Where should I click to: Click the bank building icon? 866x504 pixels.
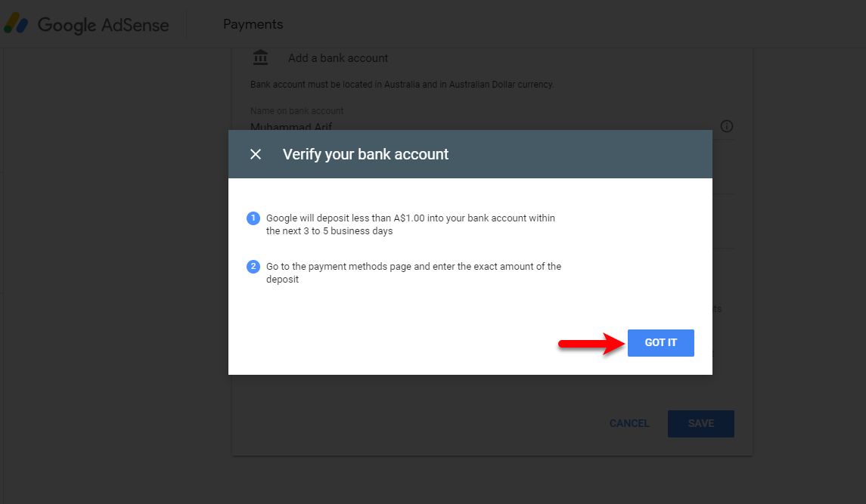[261, 57]
